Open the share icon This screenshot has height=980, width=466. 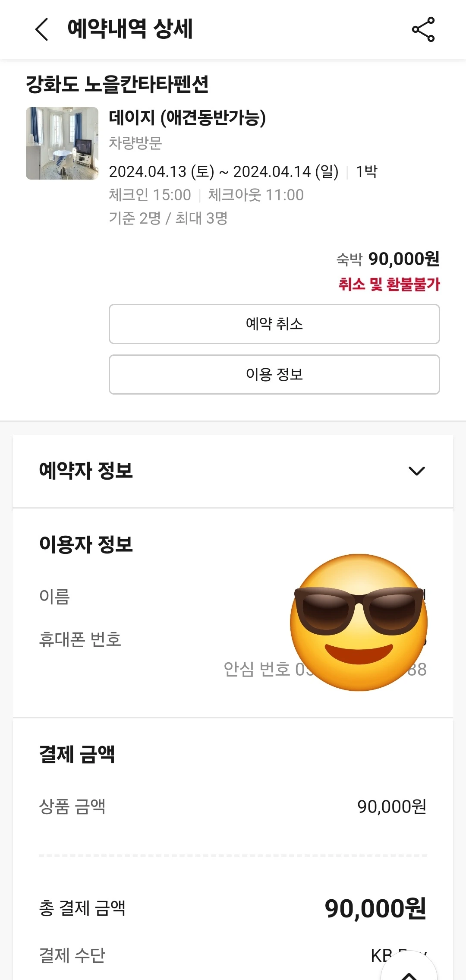tap(423, 29)
